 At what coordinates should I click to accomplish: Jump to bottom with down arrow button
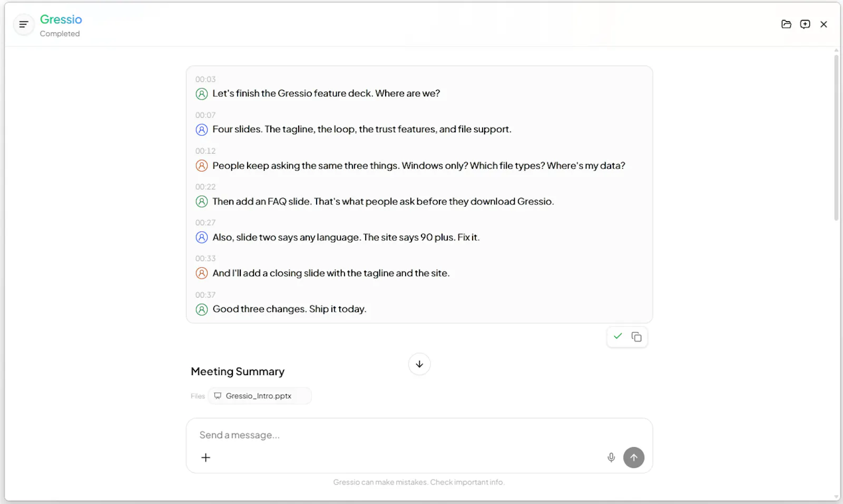tap(419, 364)
